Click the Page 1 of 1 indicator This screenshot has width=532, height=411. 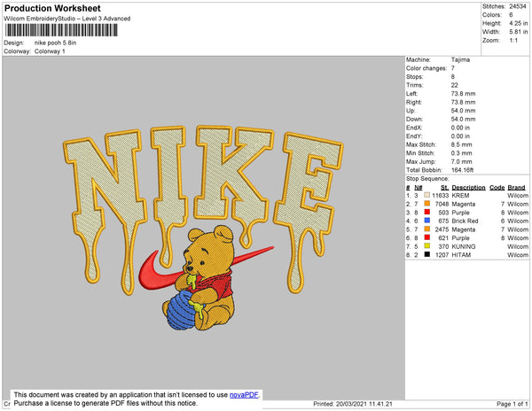coord(511,403)
